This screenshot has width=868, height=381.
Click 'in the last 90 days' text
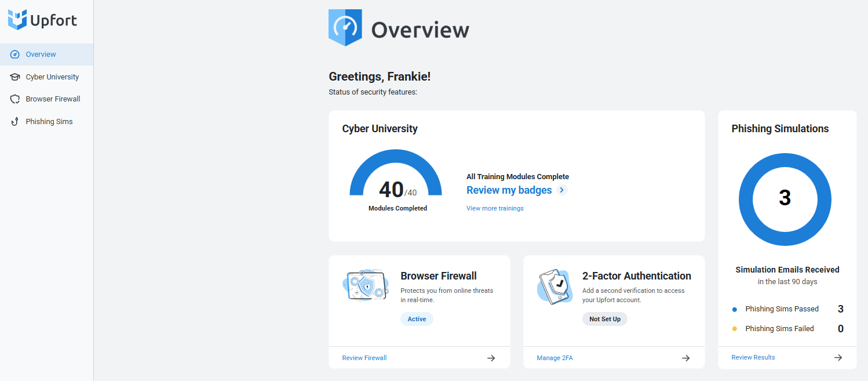[787, 282]
